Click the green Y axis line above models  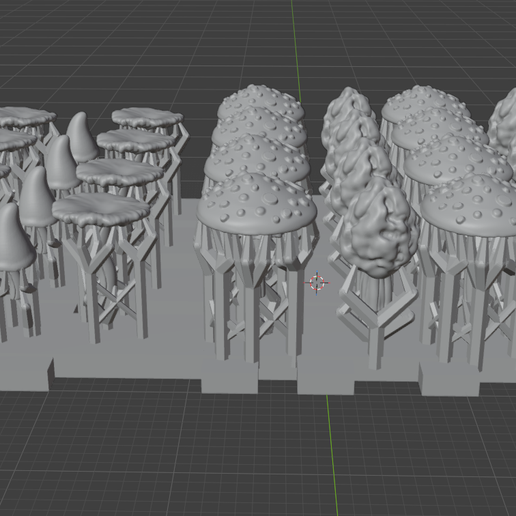pyautogui.click(x=296, y=50)
